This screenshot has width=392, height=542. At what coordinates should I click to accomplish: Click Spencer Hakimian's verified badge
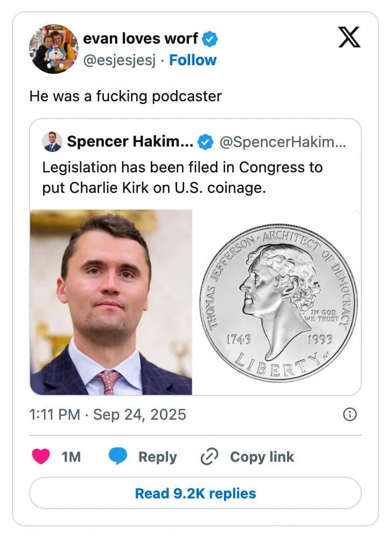204,142
